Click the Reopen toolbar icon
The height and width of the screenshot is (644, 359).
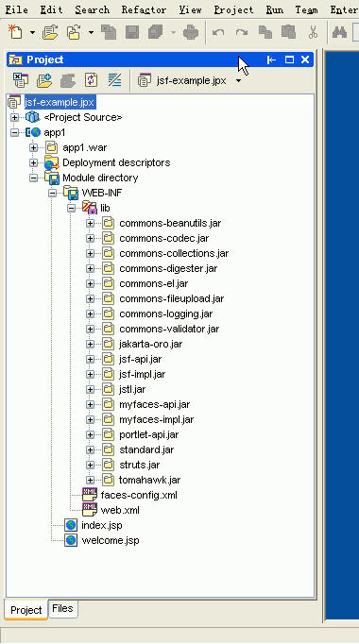click(x=75, y=32)
